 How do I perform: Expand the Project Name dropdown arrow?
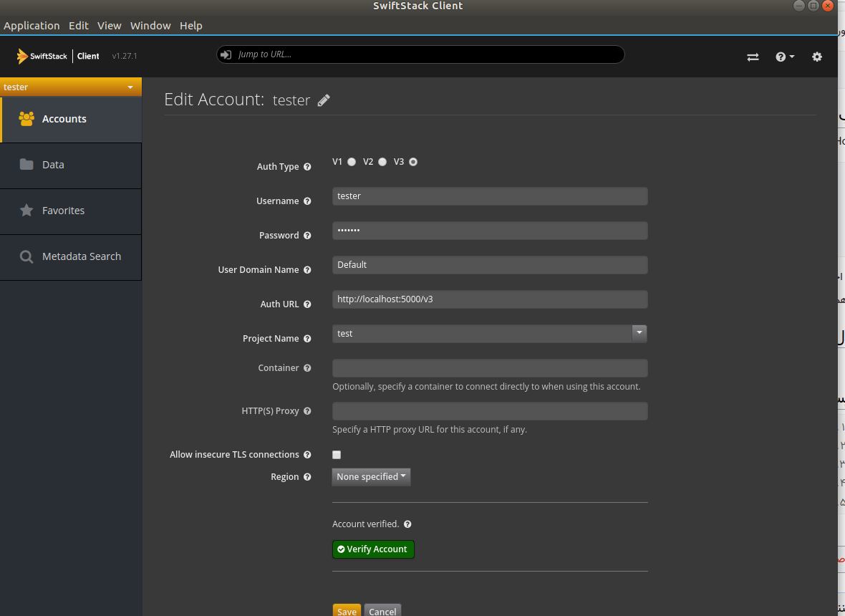(639, 333)
